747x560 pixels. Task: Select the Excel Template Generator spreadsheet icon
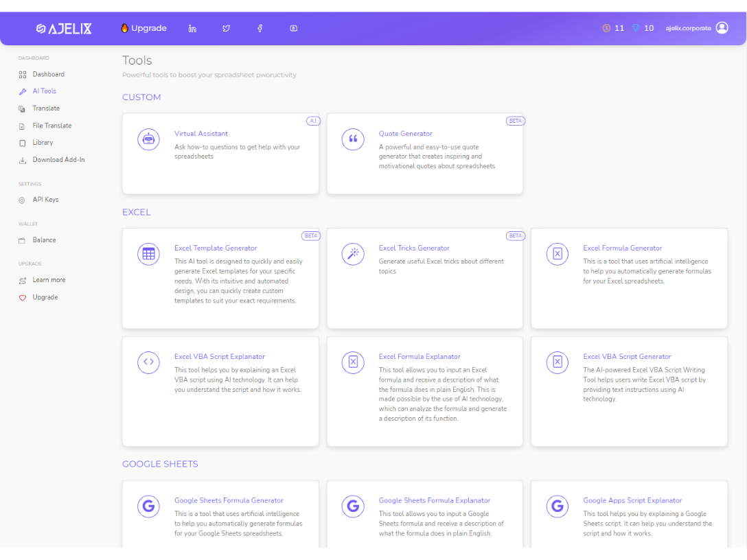coord(148,254)
